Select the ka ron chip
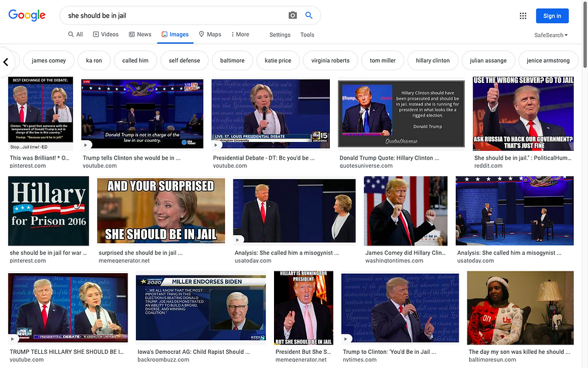The height and width of the screenshot is (368, 588). (94, 61)
